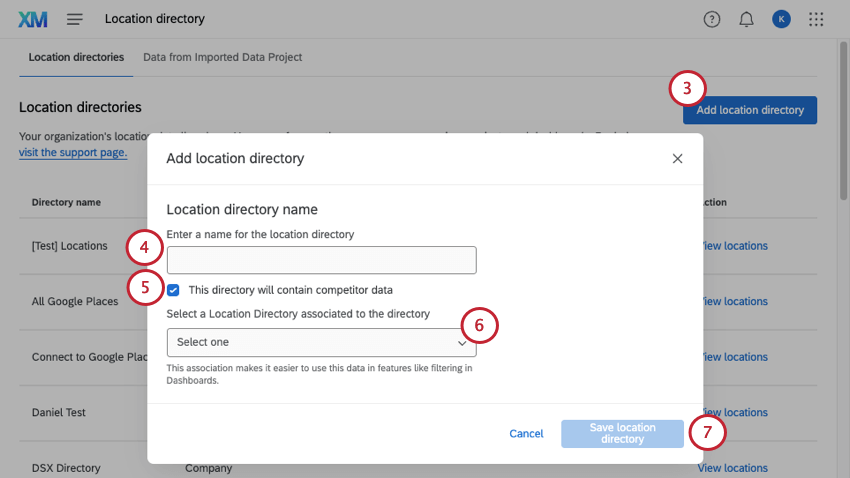
Task: Open the notifications bell
Action: pos(746,19)
